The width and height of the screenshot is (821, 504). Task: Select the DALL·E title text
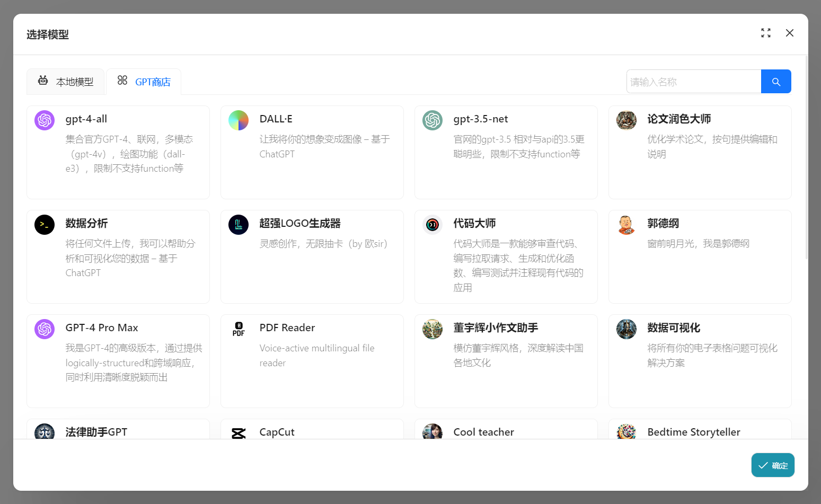(276, 119)
